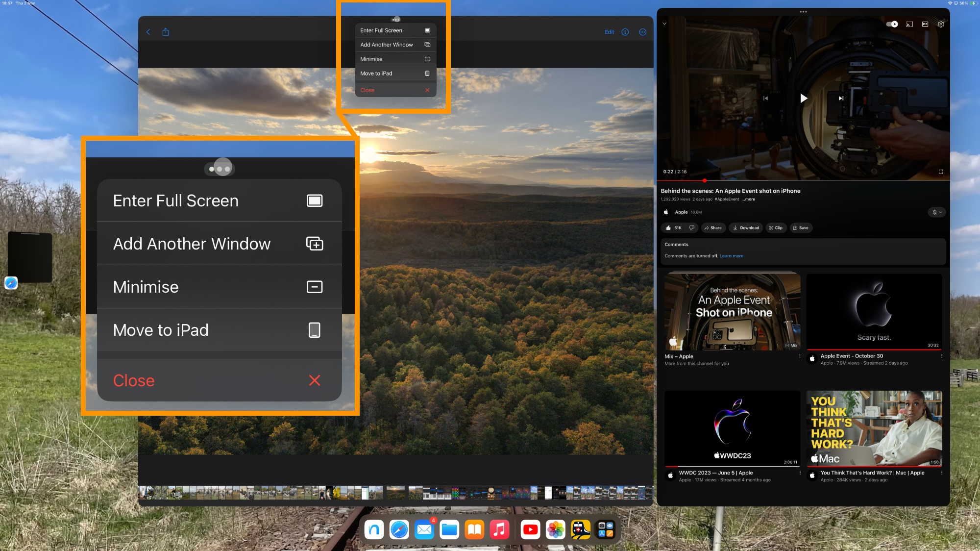
Task: Open the SBB train app in the dock
Action: tap(581, 529)
